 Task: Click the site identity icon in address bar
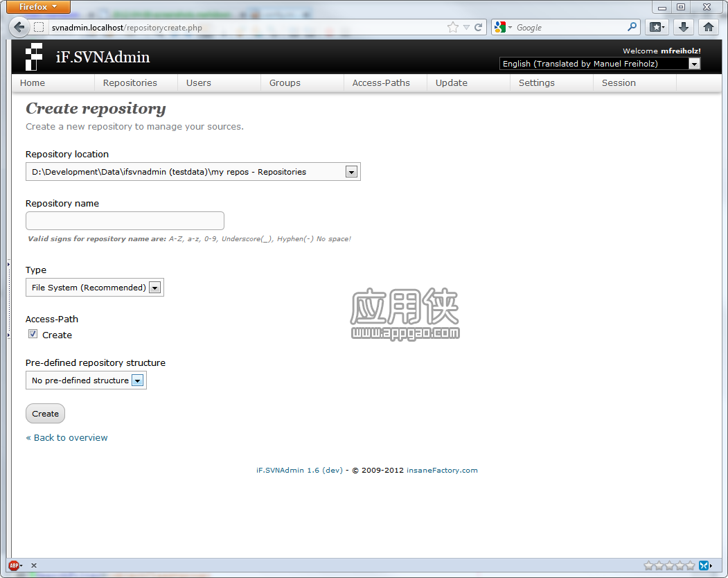pos(39,28)
